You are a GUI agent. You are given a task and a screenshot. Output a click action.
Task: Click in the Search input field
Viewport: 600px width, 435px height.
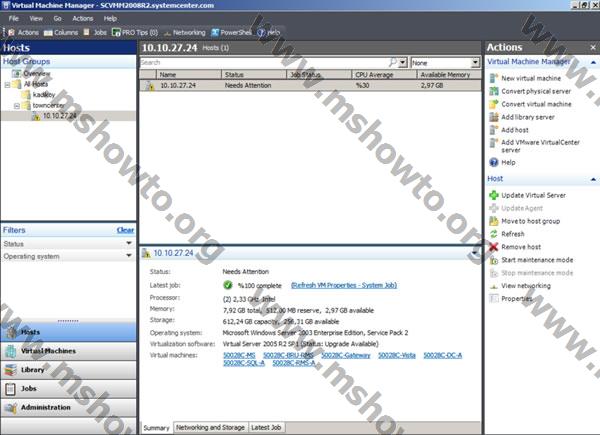tap(264, 62)
